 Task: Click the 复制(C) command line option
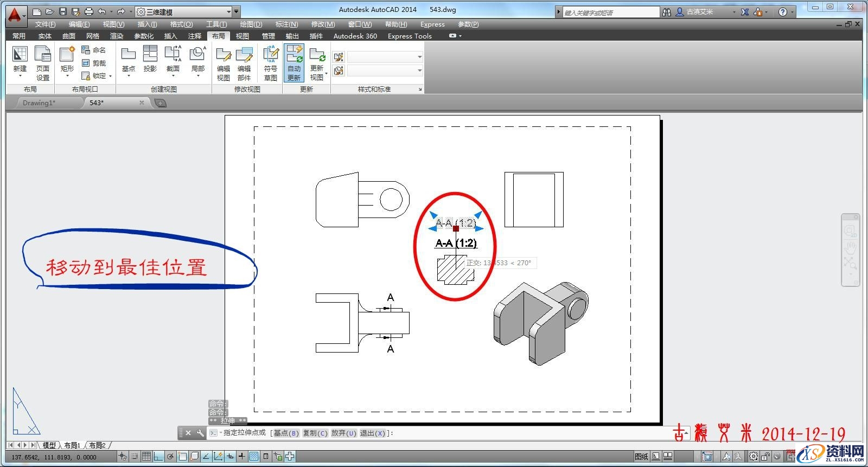tap(315, 433)
